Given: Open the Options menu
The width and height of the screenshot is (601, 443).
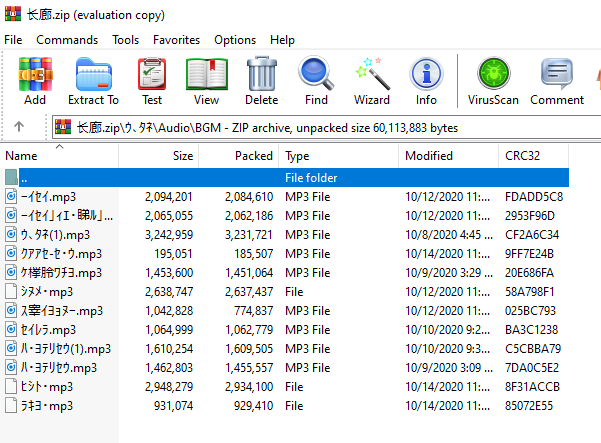Looking at the screenshot, I should 235,40.
